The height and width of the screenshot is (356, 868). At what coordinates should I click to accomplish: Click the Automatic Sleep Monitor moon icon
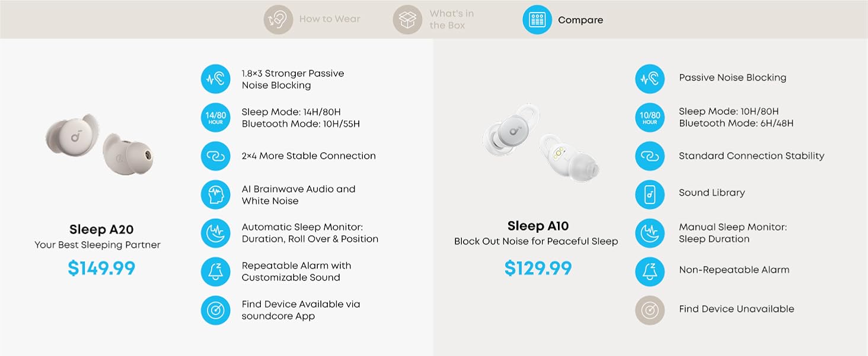(215, 233)
